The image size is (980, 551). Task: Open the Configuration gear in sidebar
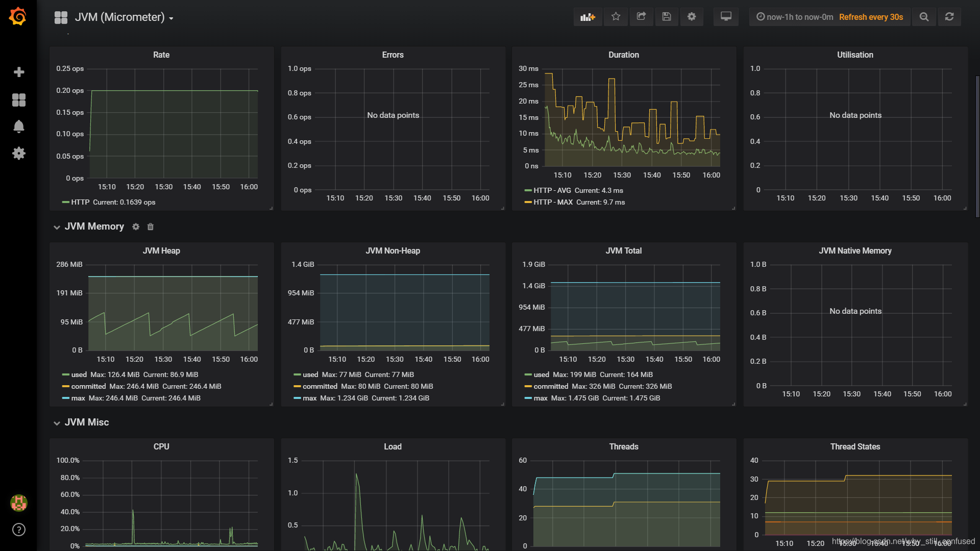coord(19,153)
